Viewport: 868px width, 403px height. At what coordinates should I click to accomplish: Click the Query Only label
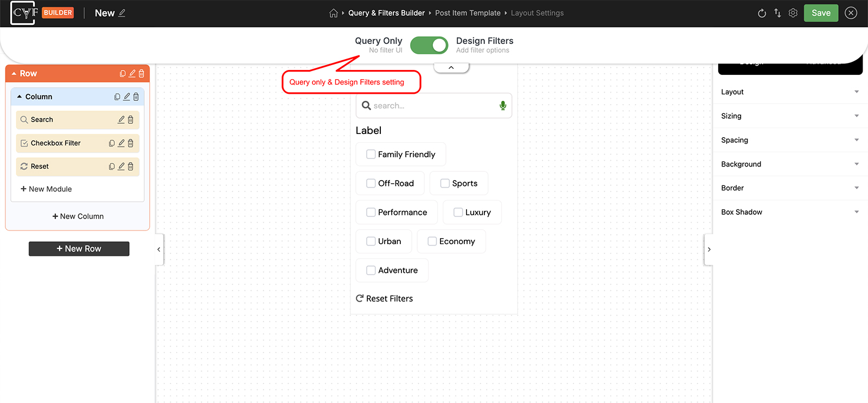tap(379, 41)
